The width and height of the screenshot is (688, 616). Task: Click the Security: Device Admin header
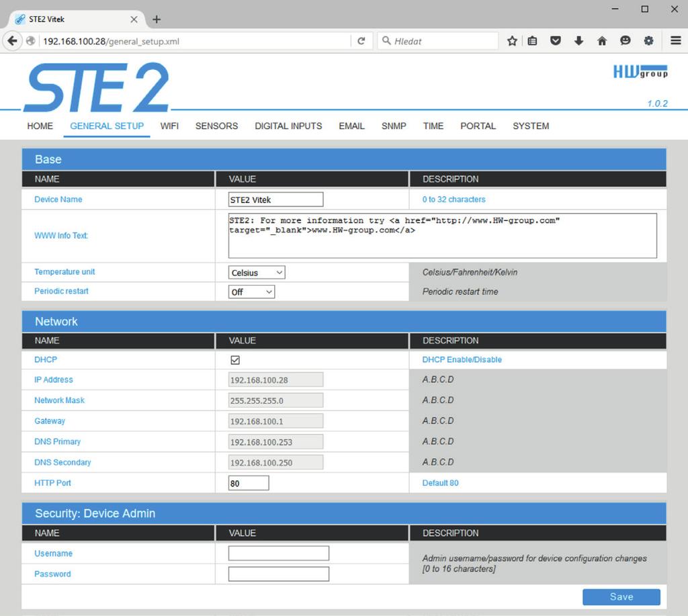(344, 513)
